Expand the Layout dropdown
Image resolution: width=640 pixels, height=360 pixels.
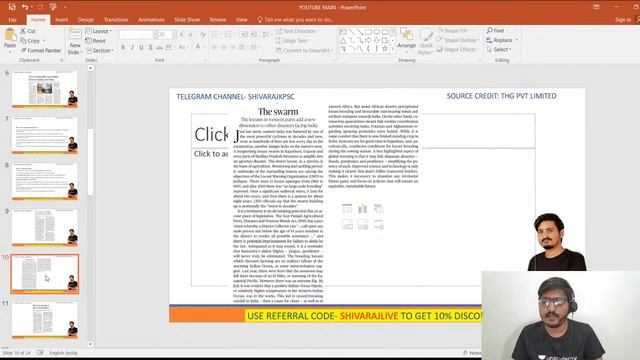coord(98,31)
